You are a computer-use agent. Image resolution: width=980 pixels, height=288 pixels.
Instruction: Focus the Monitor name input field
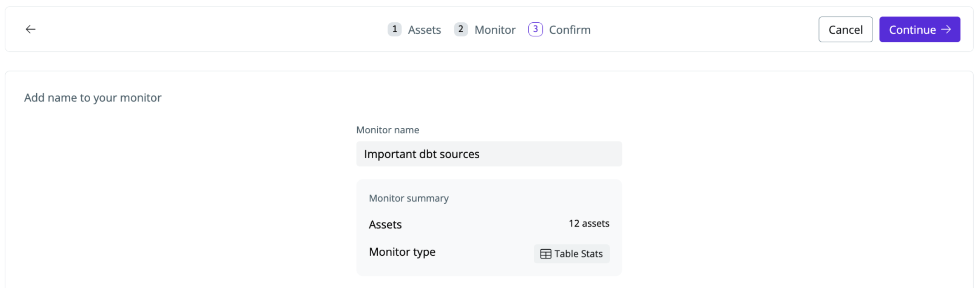pyautogui.click(x=489, y=154)
